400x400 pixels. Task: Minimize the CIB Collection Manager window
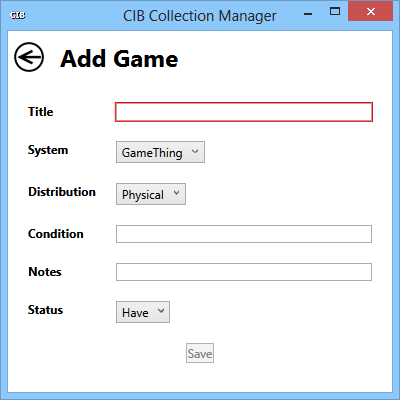coord(308,14)
